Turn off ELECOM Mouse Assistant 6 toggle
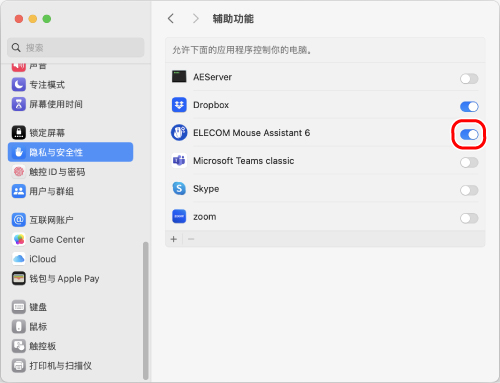500x383 pixels. pyautogui.click(x=469, y=135)
